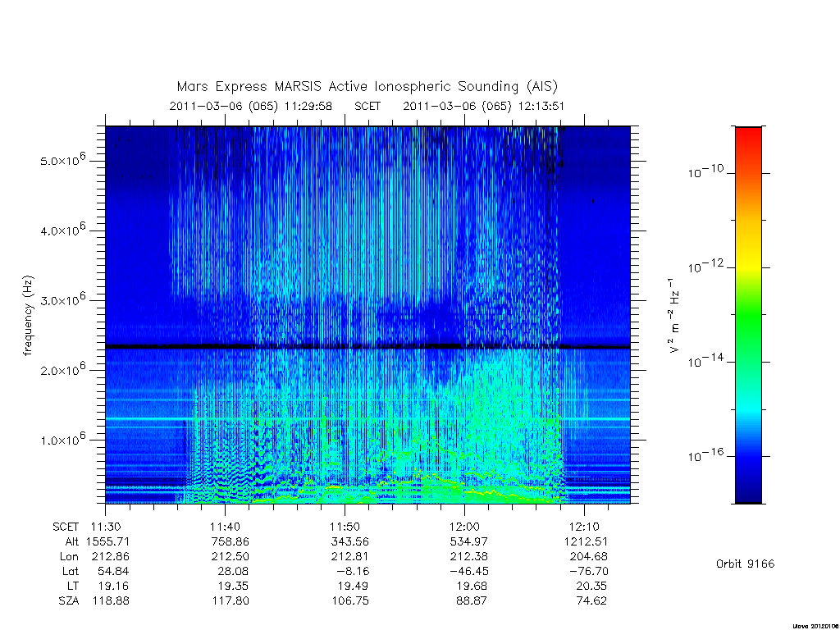Screen dimensions: 840x630
Task: Select altitude value 1212.51
Action: [x=586, y=541]
